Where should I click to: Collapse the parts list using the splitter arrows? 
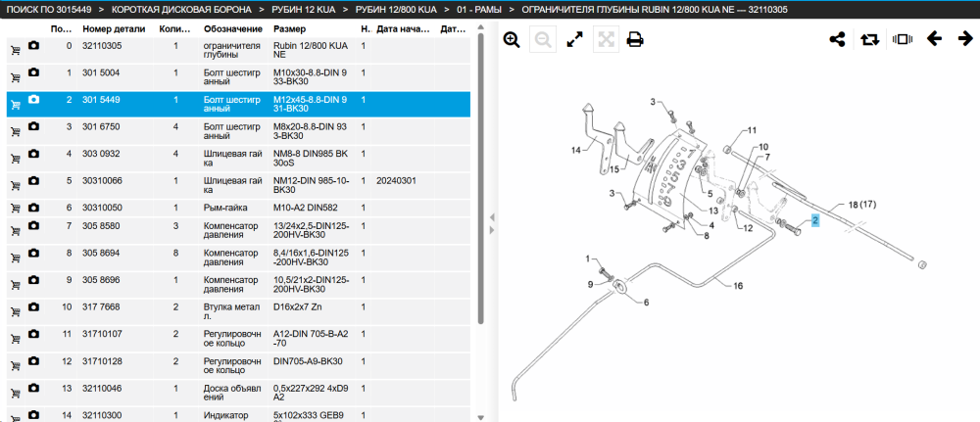[492, 217]
